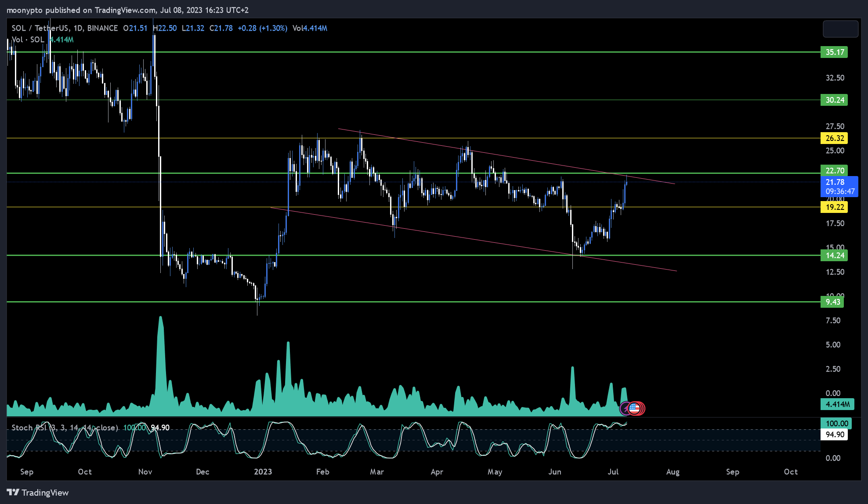Click the Aug label on time axis

coord(673,472)
